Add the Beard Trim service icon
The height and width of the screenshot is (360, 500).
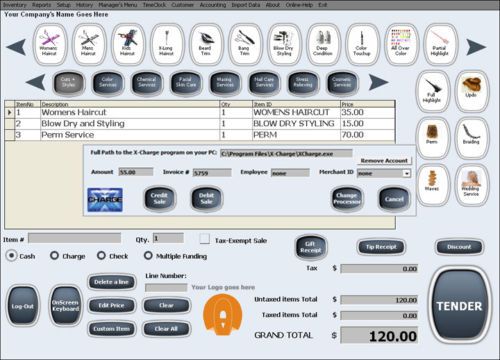[x=205, y=45]
